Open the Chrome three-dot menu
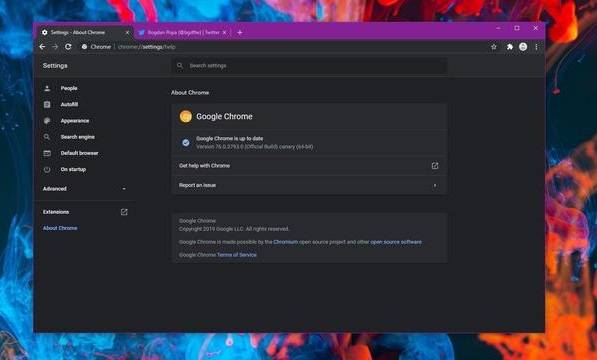This screenshot has height=360, width=597. point(536,47)
